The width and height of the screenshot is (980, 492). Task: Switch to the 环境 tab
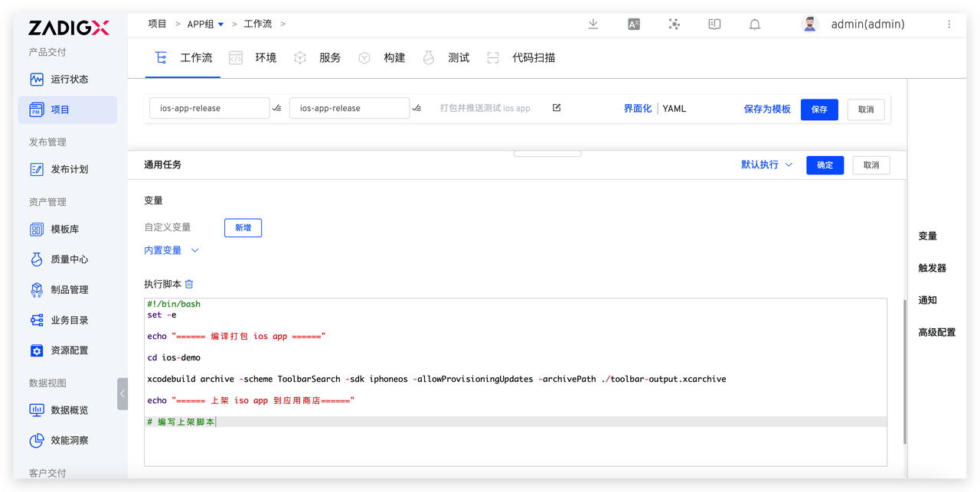click(265, 58)
